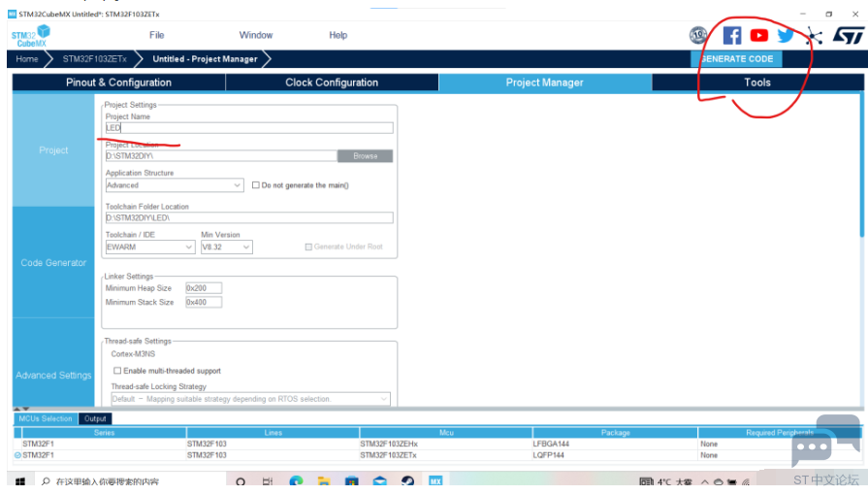Click Project Location input field
The image size is (868, 495).
point(221,155)
